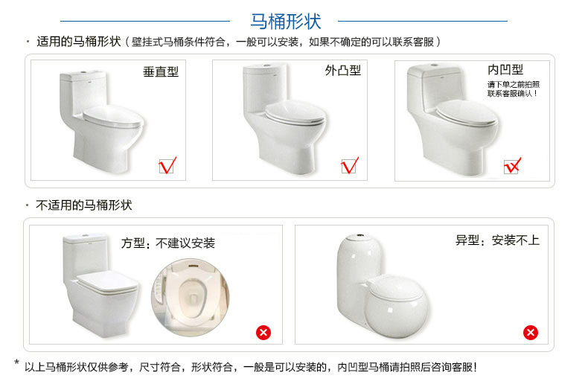Image resolution: width=588 pixels, height=387 pixels.
Task: Click the circular toilet seat close-up photo
Action: coord(191,298)
